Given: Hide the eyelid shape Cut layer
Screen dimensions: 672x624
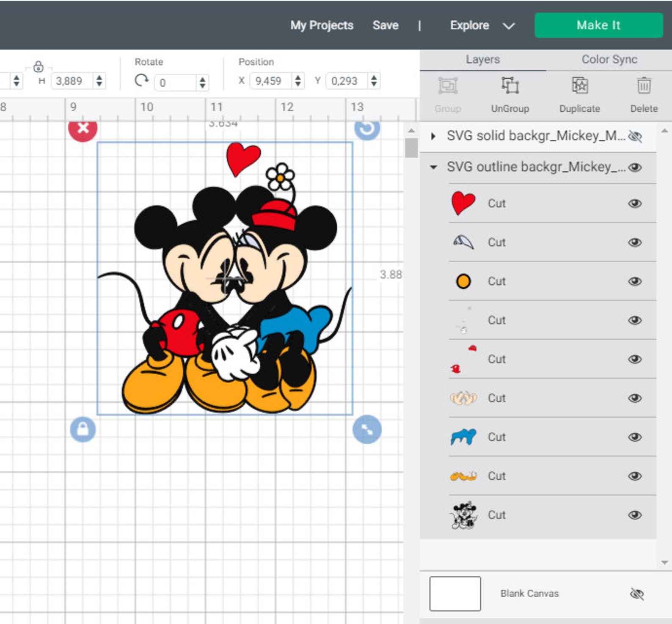Looking at the screenshot, I should (x=635, y=242).
